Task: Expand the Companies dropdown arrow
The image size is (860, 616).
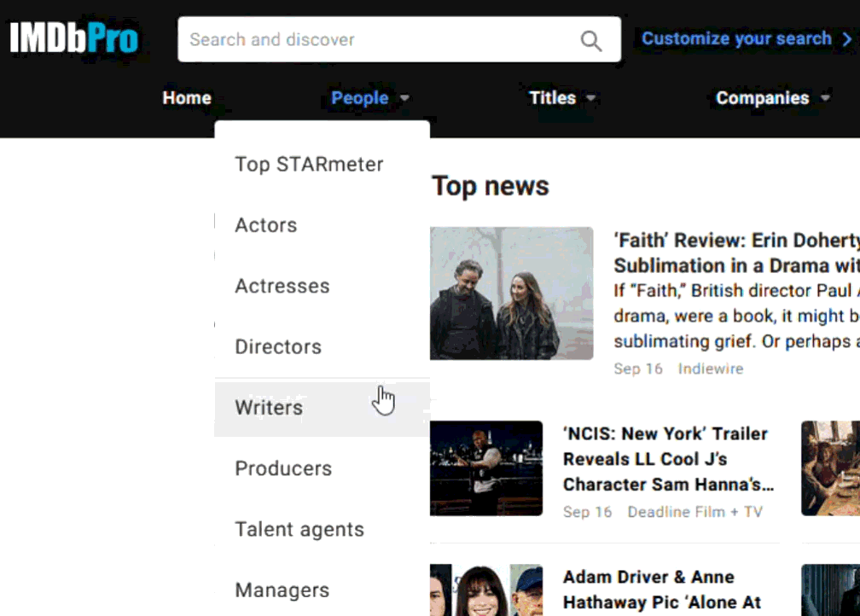Action: pyautogui.click(x=825, y=98)
